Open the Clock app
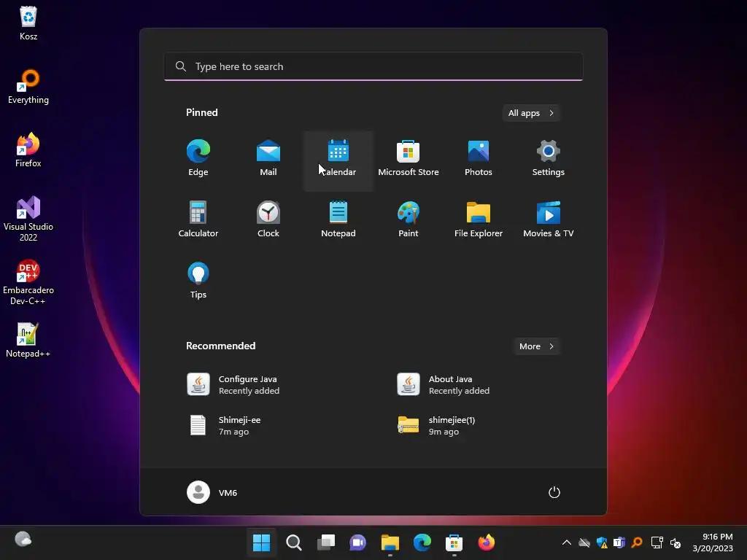Image resolution: width=747 pixels, height=560 pixels. 268,220
